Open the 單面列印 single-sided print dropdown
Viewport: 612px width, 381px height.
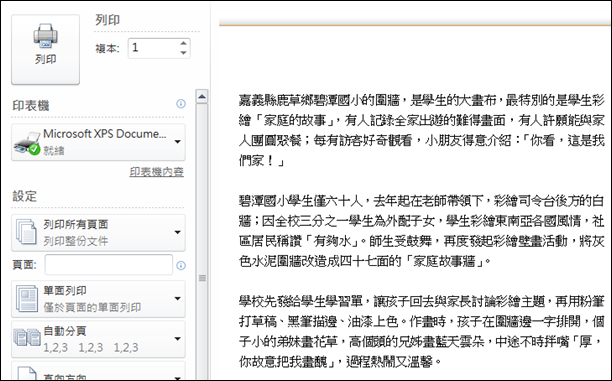[98, 299]
